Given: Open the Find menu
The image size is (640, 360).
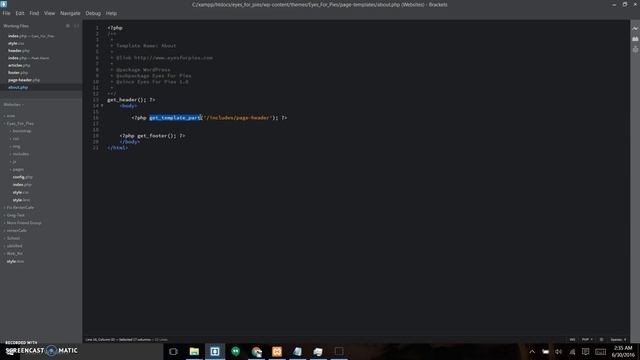Looking at the screenshot, I should (34, 13).
